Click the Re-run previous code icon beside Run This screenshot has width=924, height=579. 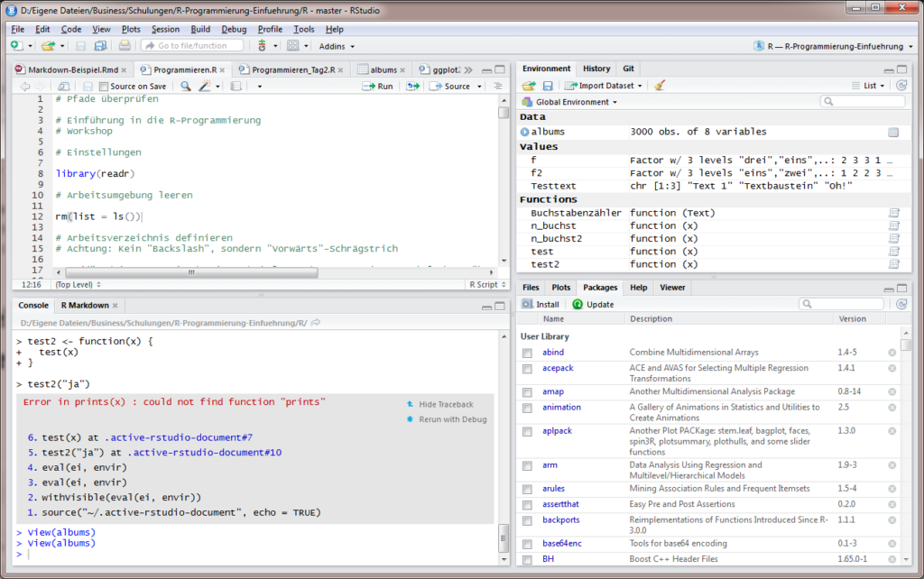coord(412,86)
